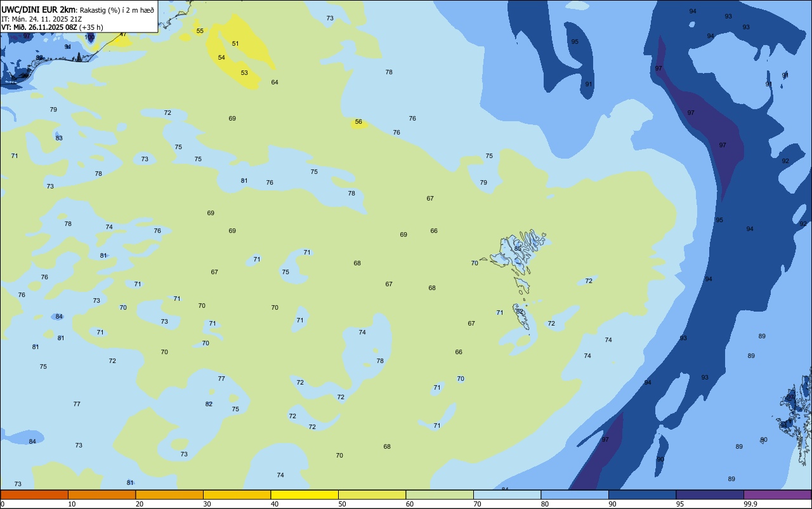
Task: Click the dark orange 0–10 legend swatch
Action: click(x=34, y=494)
